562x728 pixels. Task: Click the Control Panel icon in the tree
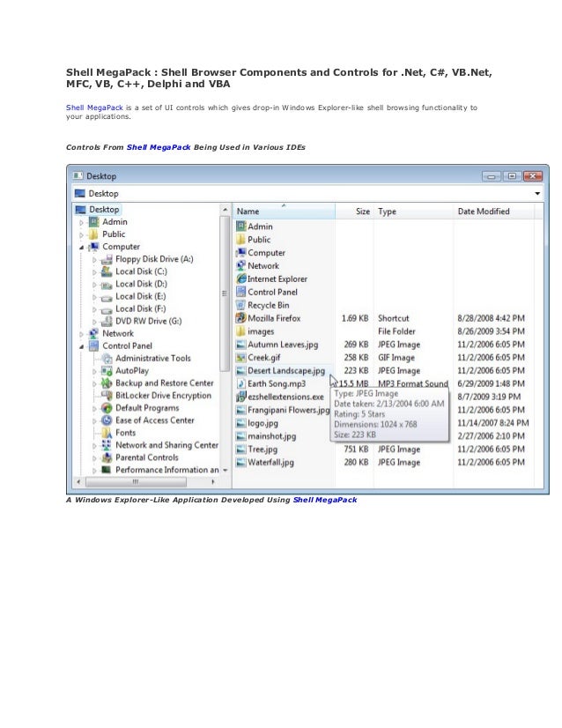93,345
